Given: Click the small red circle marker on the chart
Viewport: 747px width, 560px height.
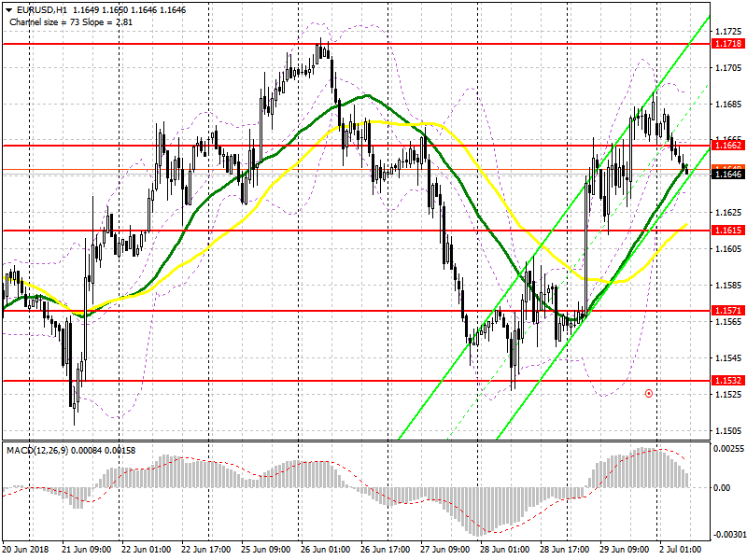Looking at the screenshot, I should click(x=648, y=394).
